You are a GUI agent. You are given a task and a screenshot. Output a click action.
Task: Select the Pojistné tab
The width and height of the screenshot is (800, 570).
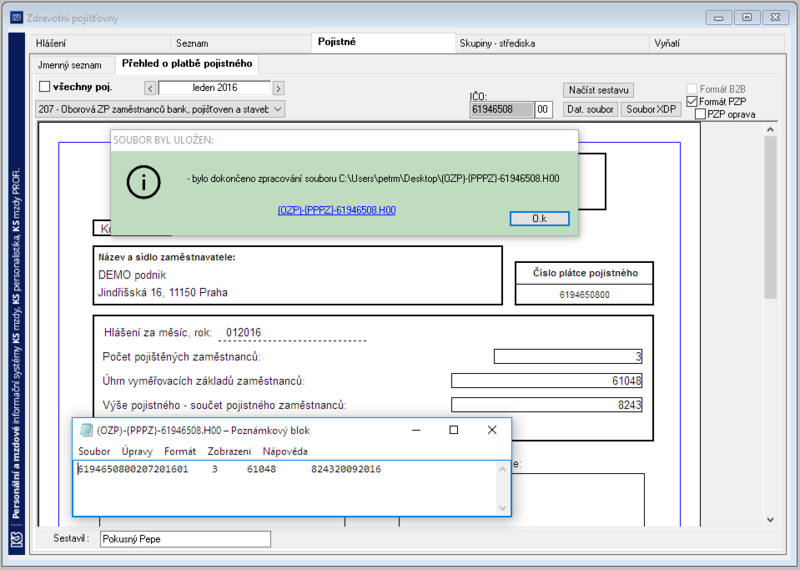(383, 42)
